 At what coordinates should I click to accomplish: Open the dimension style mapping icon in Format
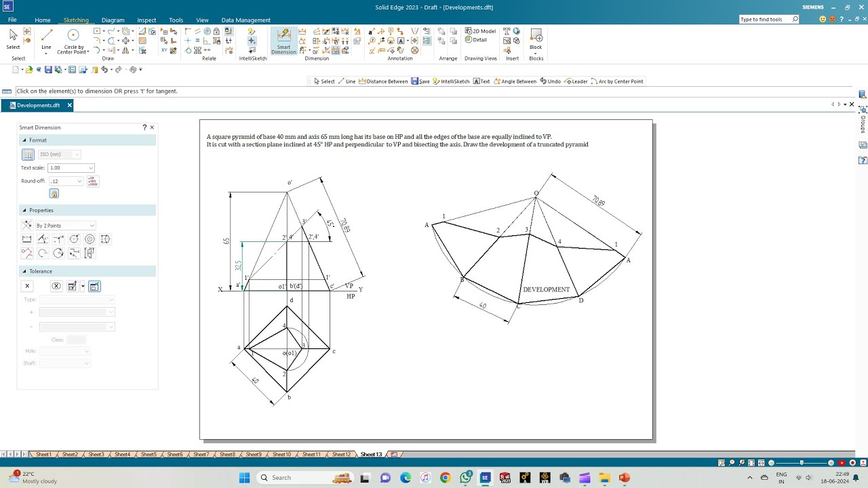28,155
